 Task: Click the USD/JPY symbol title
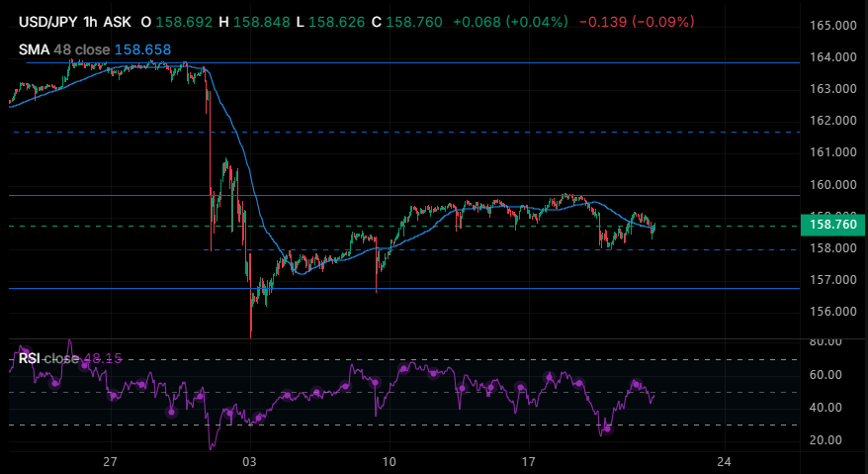(x=48, y=22)
